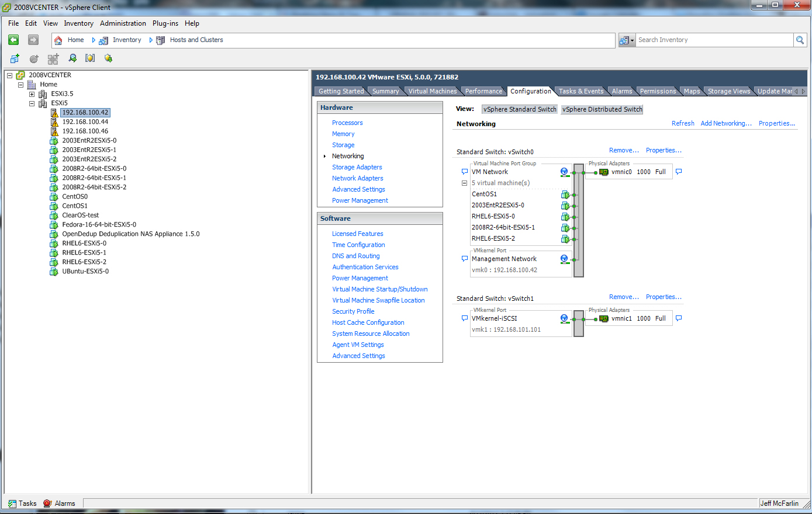Viewport: 812px width, 514px height.
Task: Click the VM Network port group globe icon
Action: [564, 172]
